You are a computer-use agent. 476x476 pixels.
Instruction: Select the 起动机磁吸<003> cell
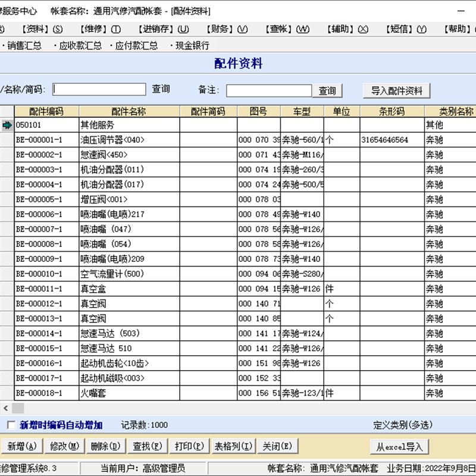click(x=129, y=378)
